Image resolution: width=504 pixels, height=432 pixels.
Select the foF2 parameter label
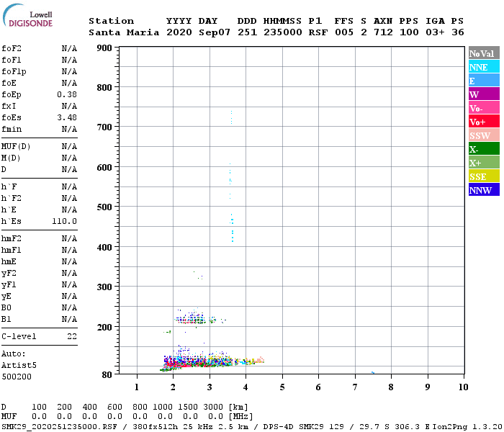(12, 48)
